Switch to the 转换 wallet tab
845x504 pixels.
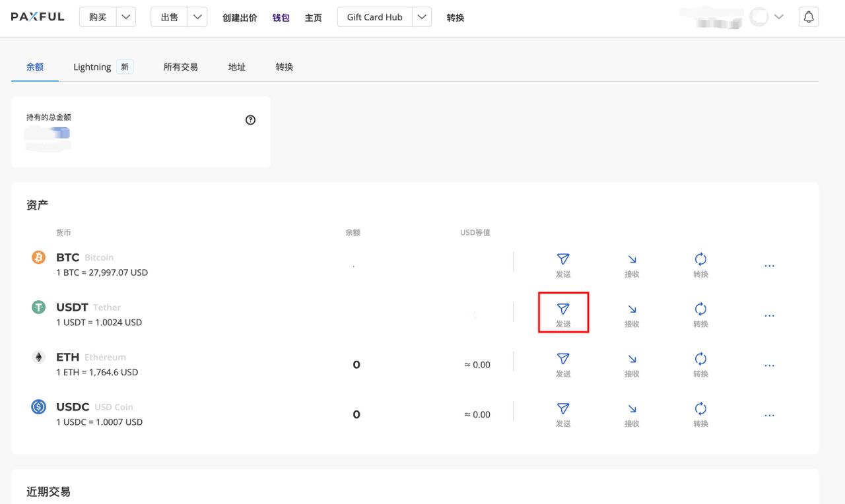[x=284, y=67]
